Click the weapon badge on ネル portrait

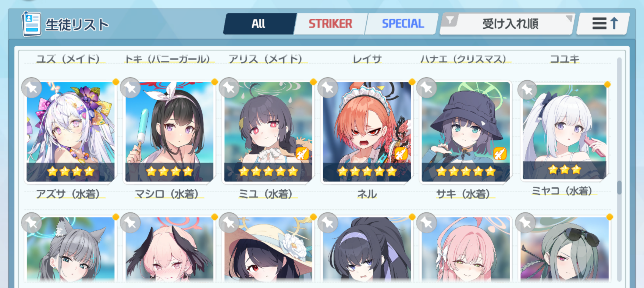click(401, 154)
